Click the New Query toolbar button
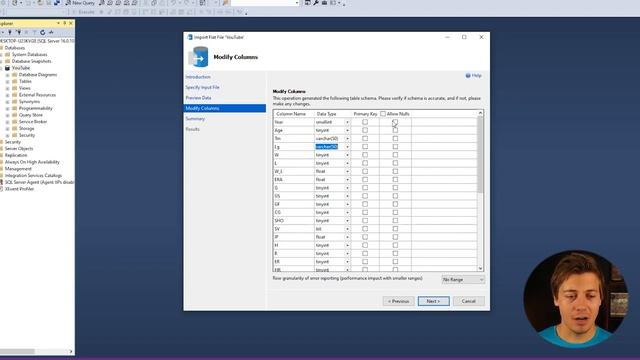The height and width of the screenshot is (360, 640). 80,3
